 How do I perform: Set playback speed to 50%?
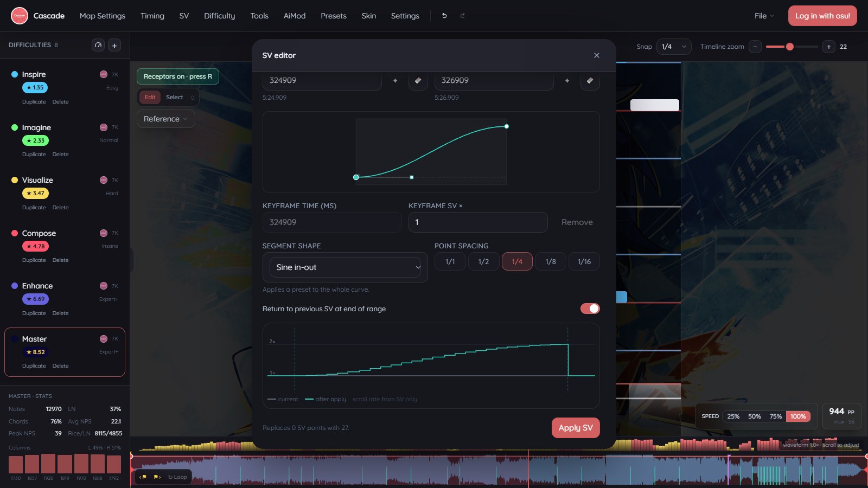tap(755, 416)
